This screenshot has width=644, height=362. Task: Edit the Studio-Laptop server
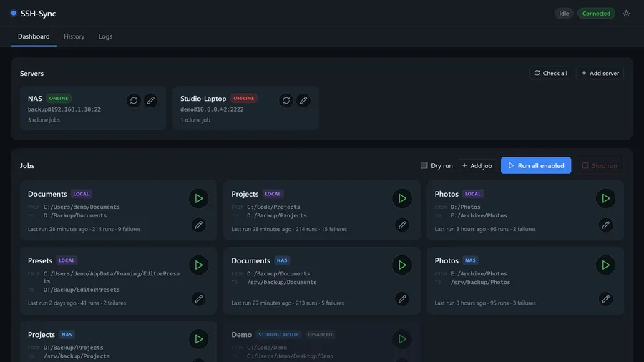303,101
